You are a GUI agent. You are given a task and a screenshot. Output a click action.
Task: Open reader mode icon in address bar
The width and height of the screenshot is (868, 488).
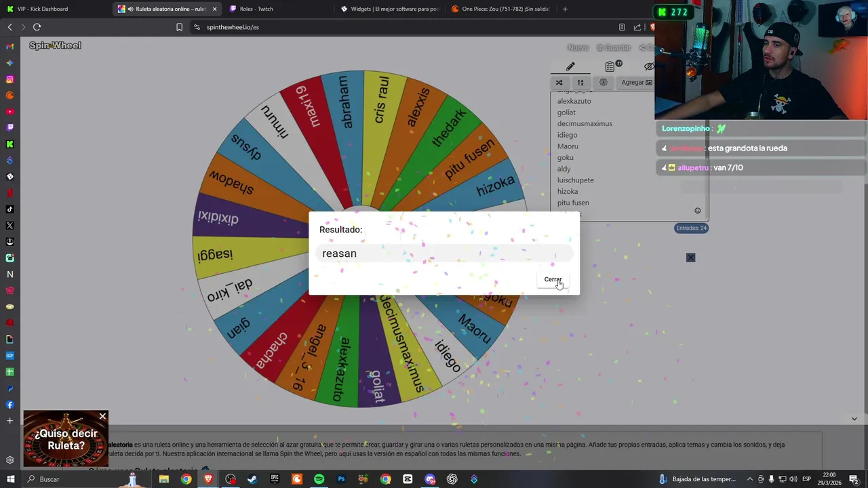(x=622, y=27)
